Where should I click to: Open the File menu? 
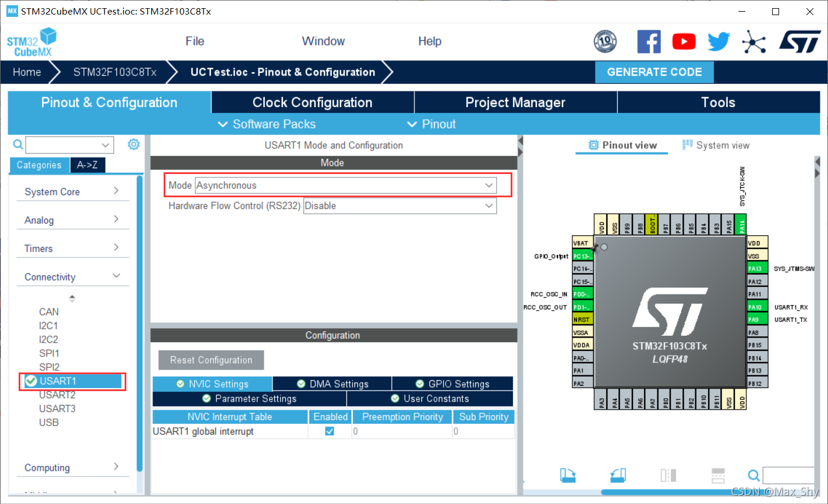[x=194, y=41]
